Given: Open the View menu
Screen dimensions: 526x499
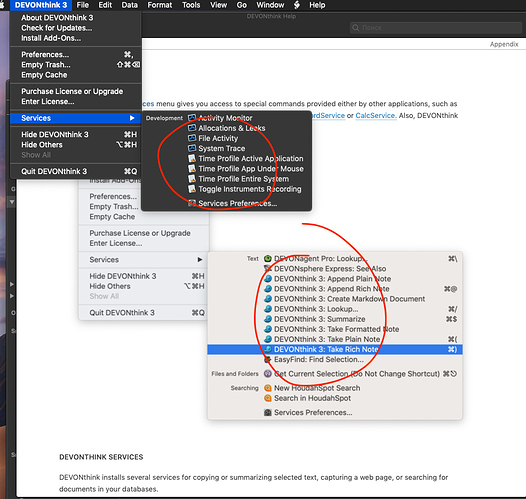Looking at the screenshot, I should pos(218,5).
